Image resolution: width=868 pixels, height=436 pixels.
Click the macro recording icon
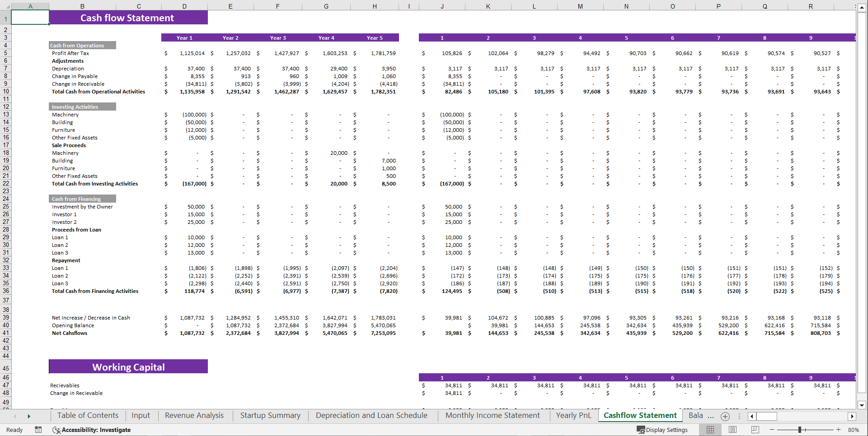pos(38,430)
